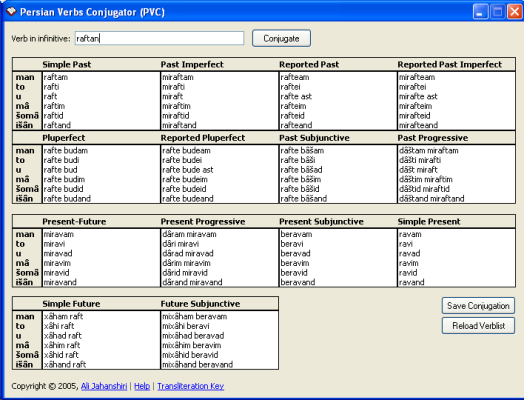The image size is (524, 400).
Task: Select 'miravam' in Present-Future column
Action: point(59,234)
